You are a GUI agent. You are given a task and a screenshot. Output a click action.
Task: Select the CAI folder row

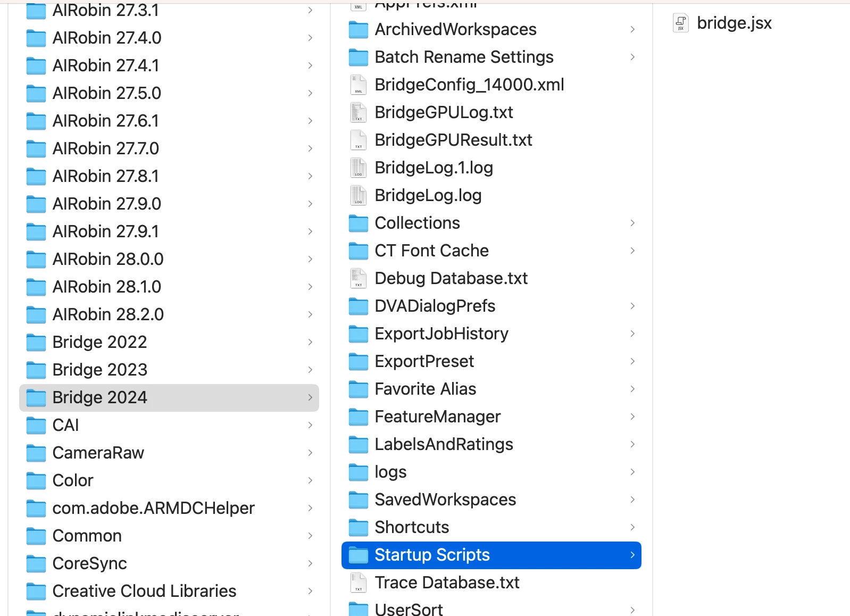click(x=169, y=425)
